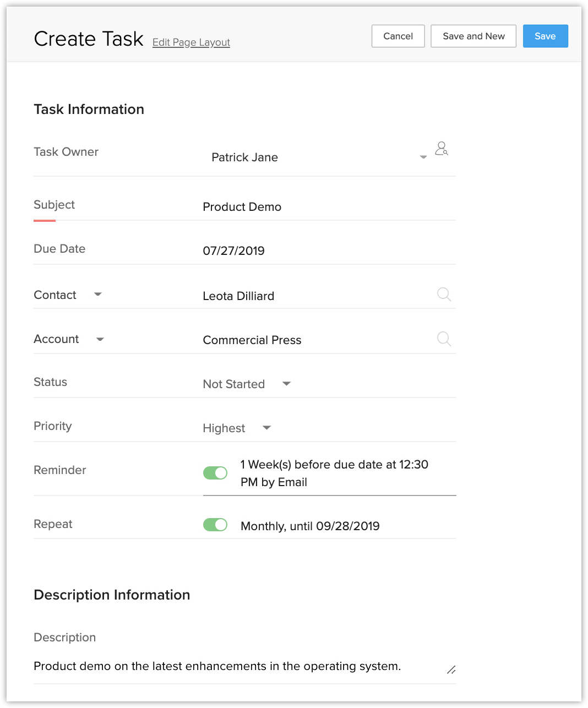Image resolution: width=588 pixels, height=708 pixels.
Task: Open the Priority dropdown showing Highest
Action: point(267,428)
